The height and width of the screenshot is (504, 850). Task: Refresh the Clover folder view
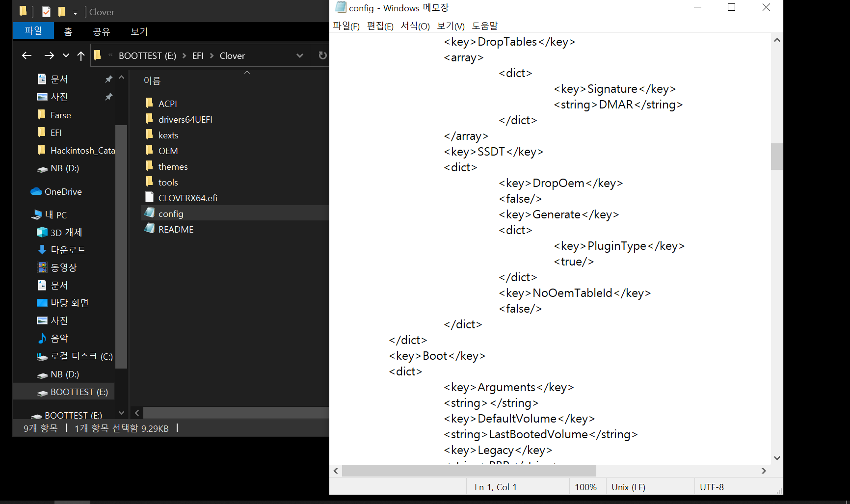coord(322,55)
